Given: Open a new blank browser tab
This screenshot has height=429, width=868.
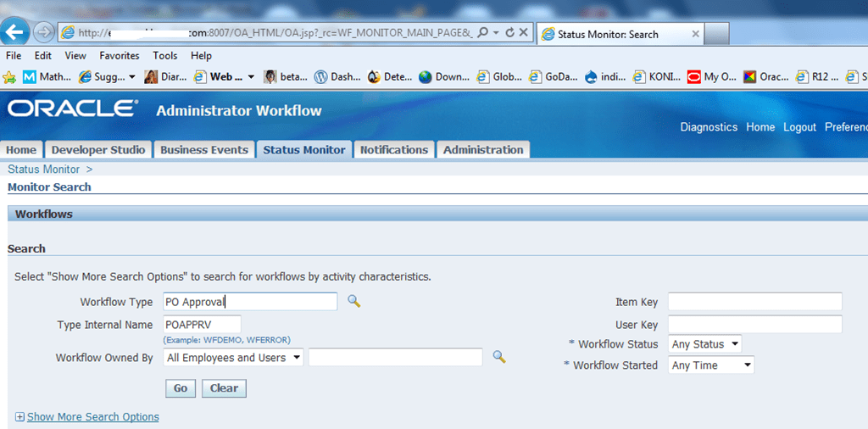Looking at the screenshot, I should pos(717,34).
